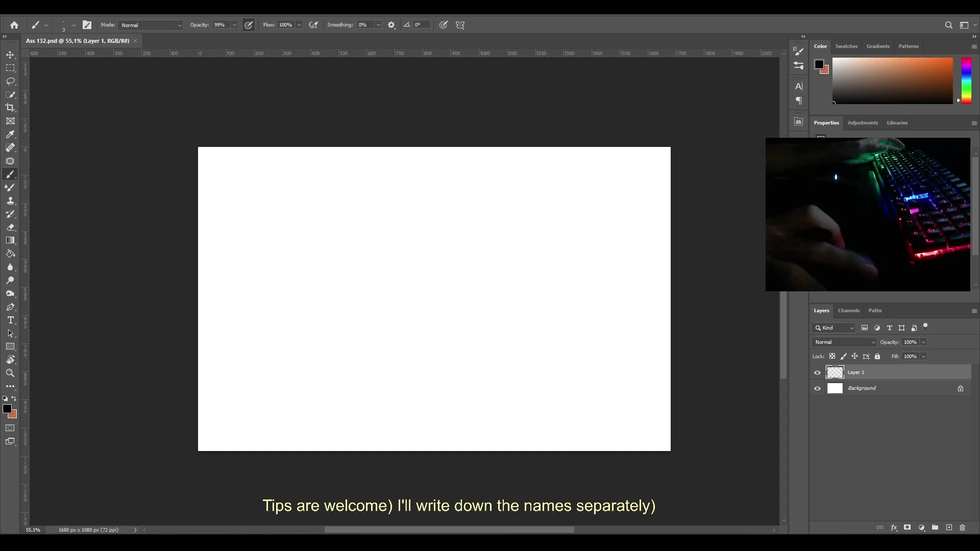Click the brush angle input field
Image resolution: width=980 pixels, height=551 pixels.
click(x=422, y=25)
